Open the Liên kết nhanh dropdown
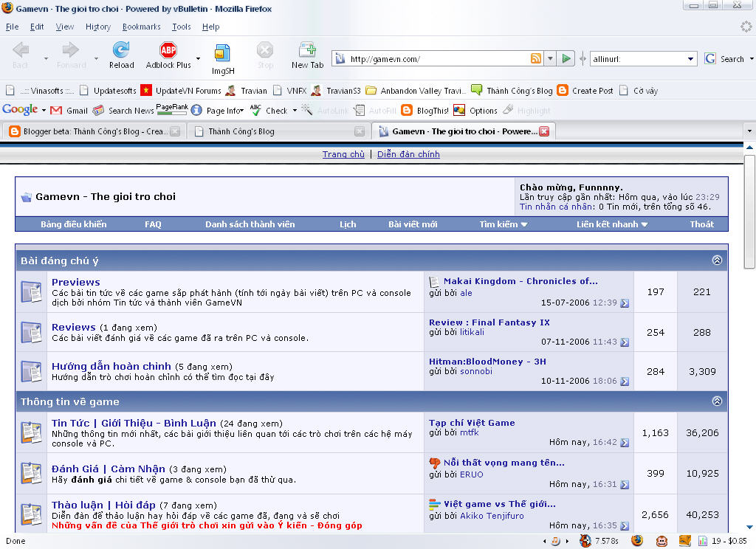 pos(611,224)
